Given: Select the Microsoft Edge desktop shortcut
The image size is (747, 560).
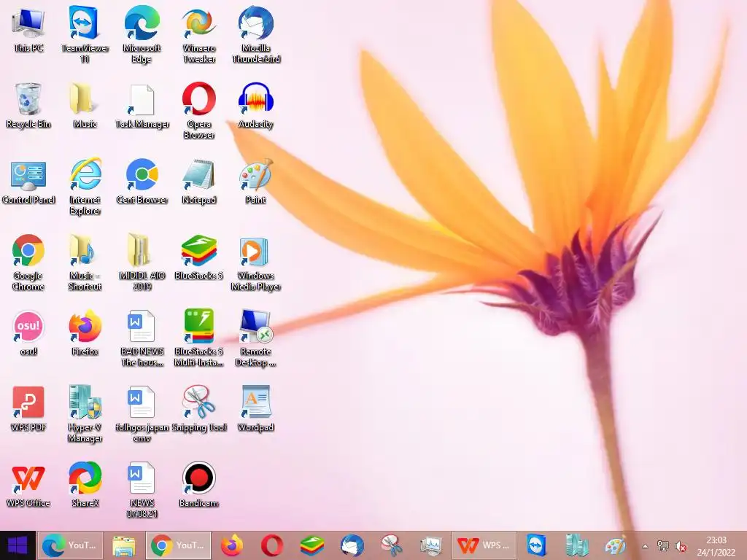Looking at the screenshot, I should (142, 34).
